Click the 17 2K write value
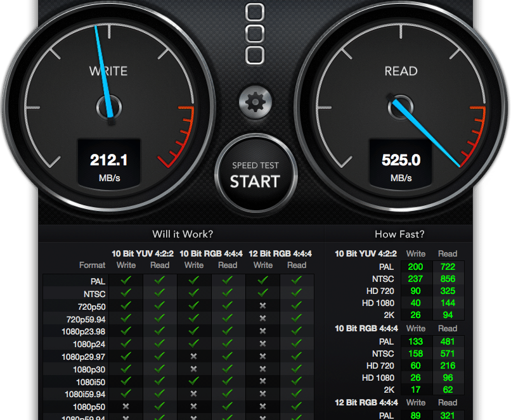 click(415, 390)
